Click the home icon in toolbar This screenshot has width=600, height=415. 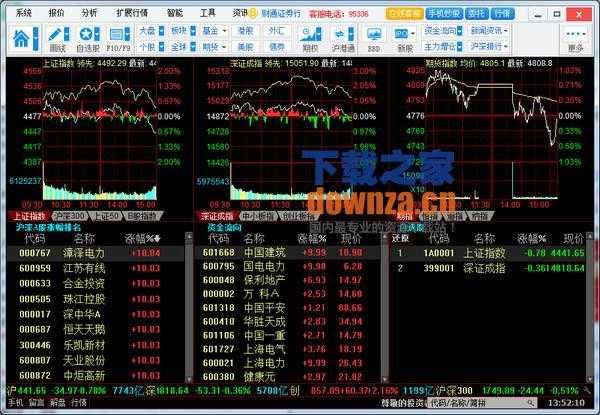tap(22, 38)
